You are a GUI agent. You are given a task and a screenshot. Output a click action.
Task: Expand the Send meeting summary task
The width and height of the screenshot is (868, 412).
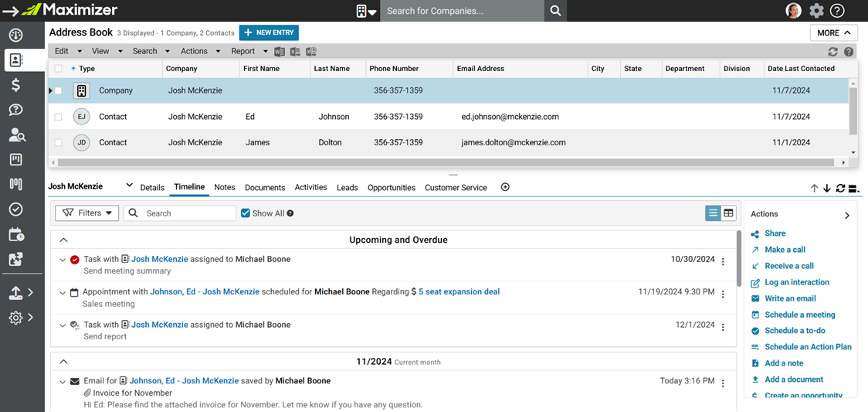pos(63,260)
